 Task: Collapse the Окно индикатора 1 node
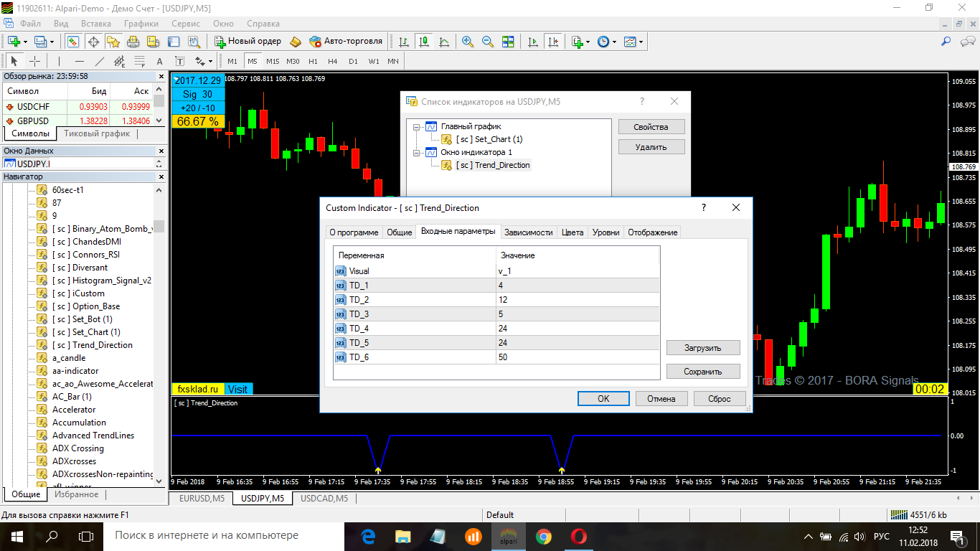click(x=415, y=152)
